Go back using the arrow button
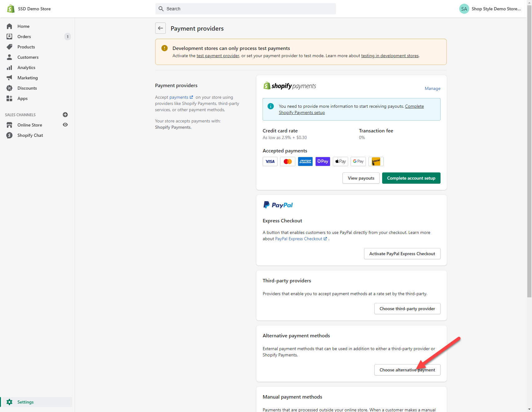 pos(160,28)
